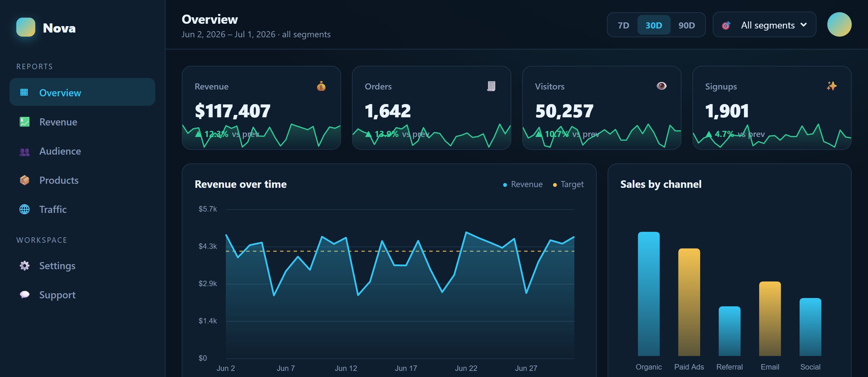Open the All segments dropdown

pos(764,25)
